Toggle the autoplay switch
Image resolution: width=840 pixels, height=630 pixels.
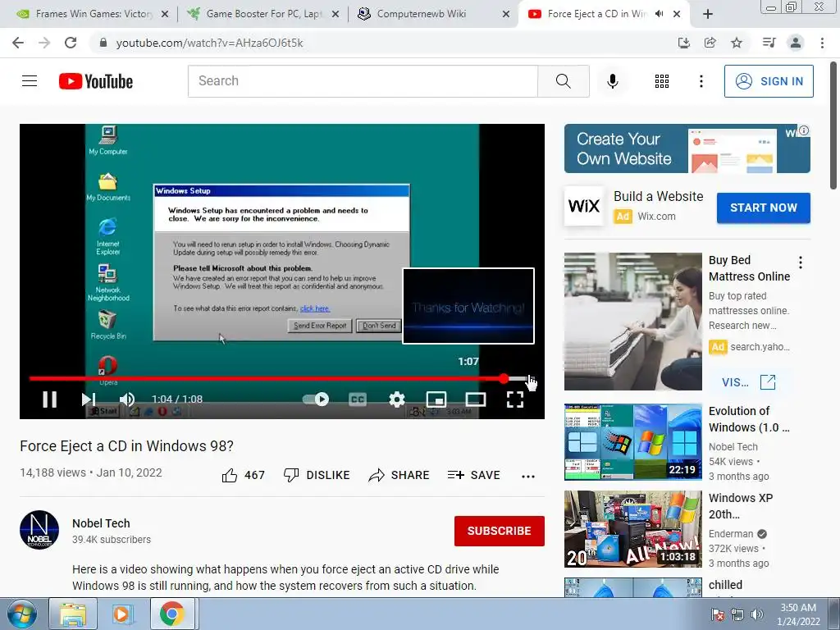(316, 399)
